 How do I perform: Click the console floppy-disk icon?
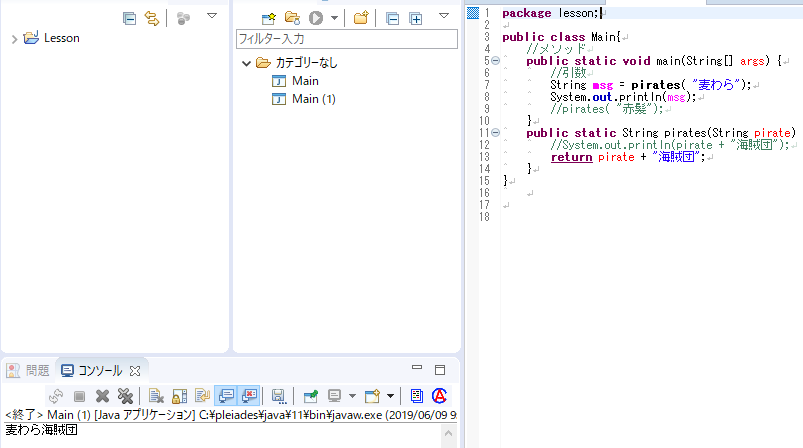pyautogui.click(x=278, y=396)
